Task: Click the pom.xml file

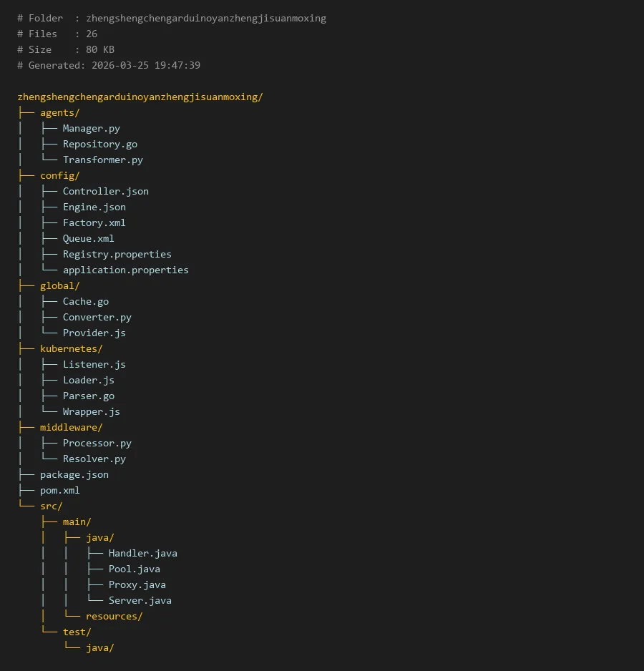Action: (x=59, y=490)
